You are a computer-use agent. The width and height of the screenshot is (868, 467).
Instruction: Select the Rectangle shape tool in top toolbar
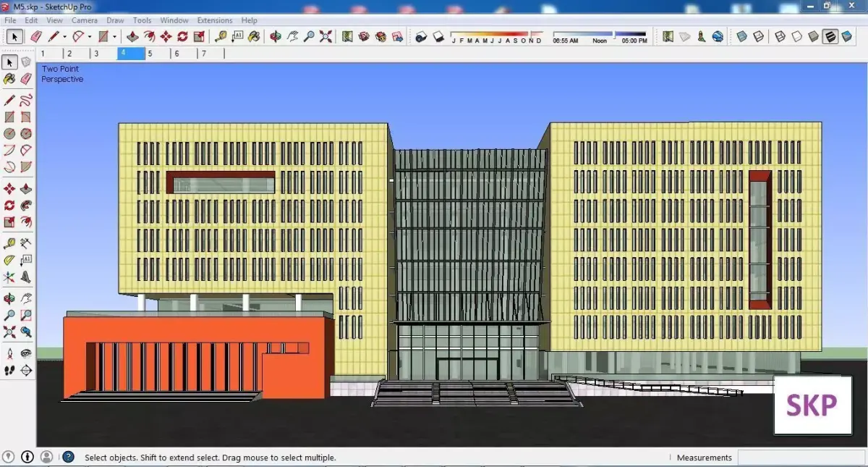tap(103, 36)
